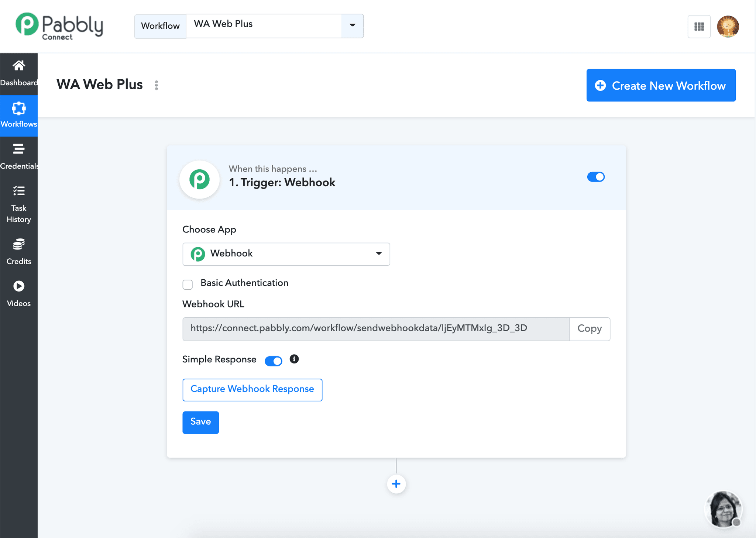
Task: Open the WA Web Plus workflow dropdown
Action: click(352, 26)
